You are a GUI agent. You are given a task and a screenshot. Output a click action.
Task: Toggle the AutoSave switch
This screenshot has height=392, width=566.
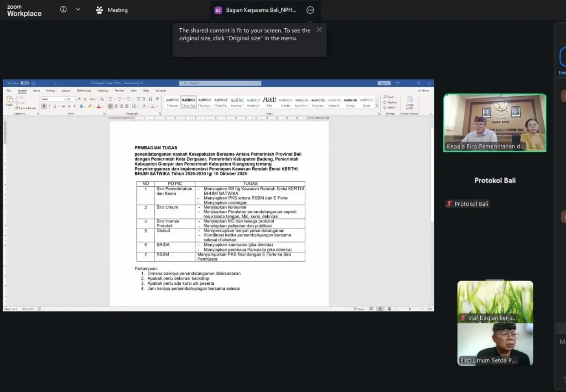click(x=25, y=83)
